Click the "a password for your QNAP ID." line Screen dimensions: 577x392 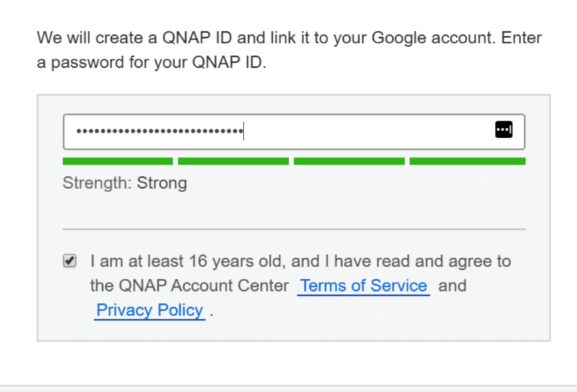click(151, 62)
